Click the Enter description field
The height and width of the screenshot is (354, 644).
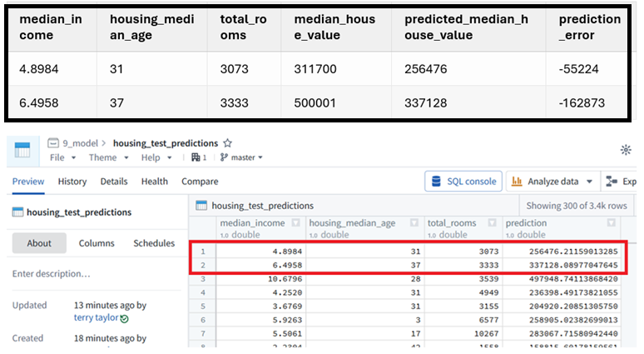pyautogui.click(x=97, y=274)
